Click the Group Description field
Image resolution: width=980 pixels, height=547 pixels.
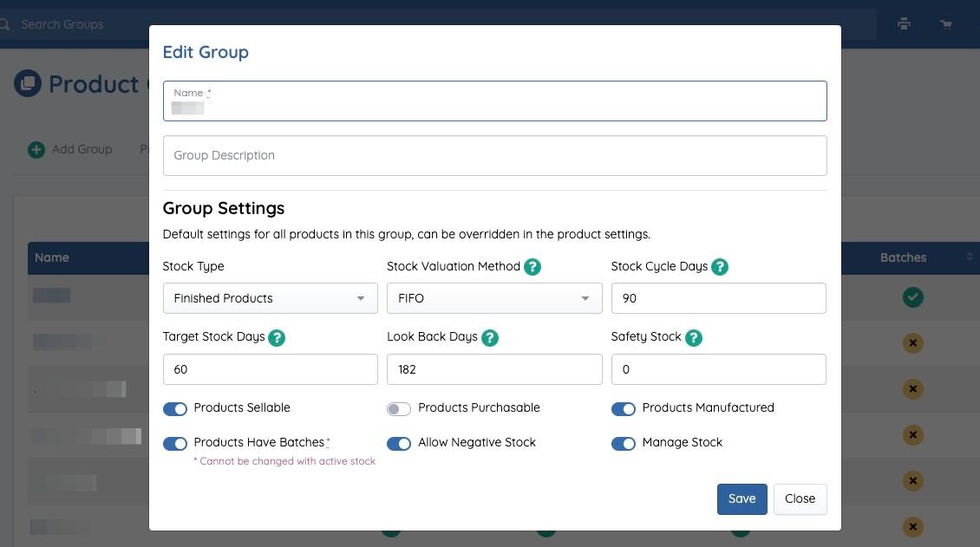(494, 155)
